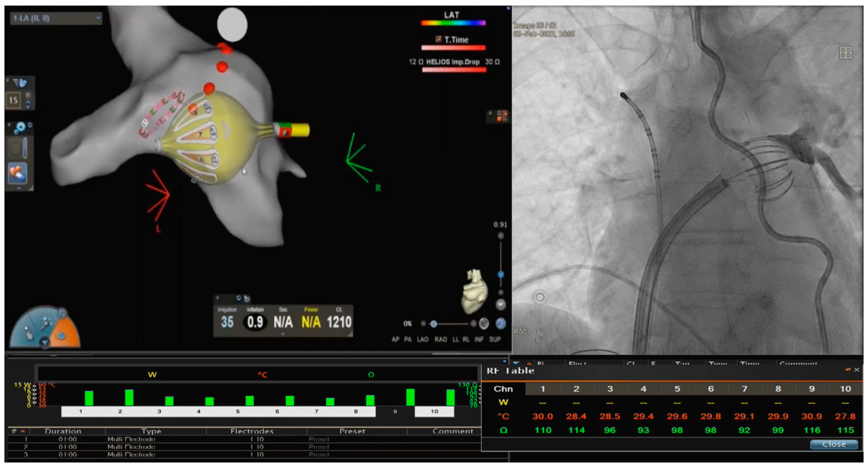Sort ablation list by Duration column
This screenshot has width=868, height=467.
tap(63, 431)
